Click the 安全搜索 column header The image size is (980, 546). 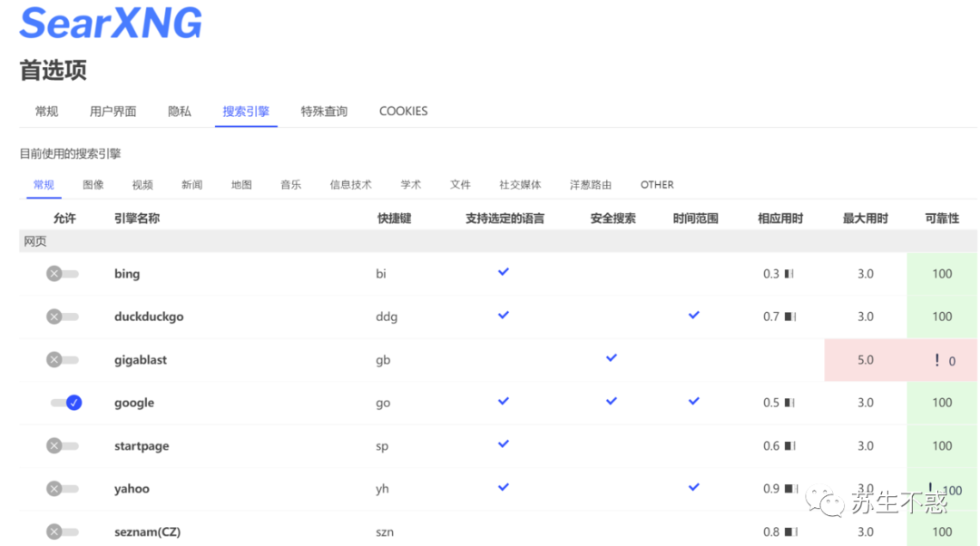(x=612, y=219)
